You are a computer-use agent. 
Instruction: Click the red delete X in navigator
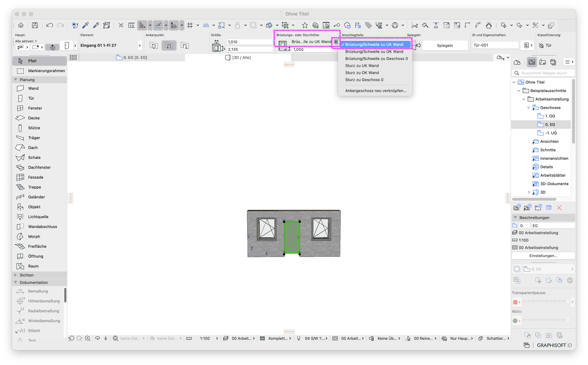559,208
